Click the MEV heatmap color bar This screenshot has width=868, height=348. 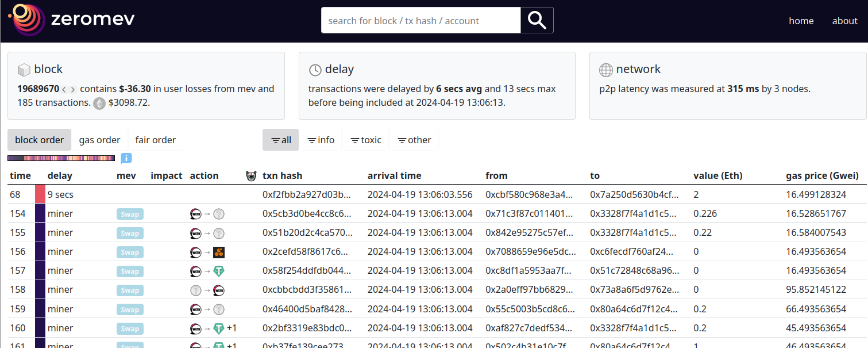point(61,158)
